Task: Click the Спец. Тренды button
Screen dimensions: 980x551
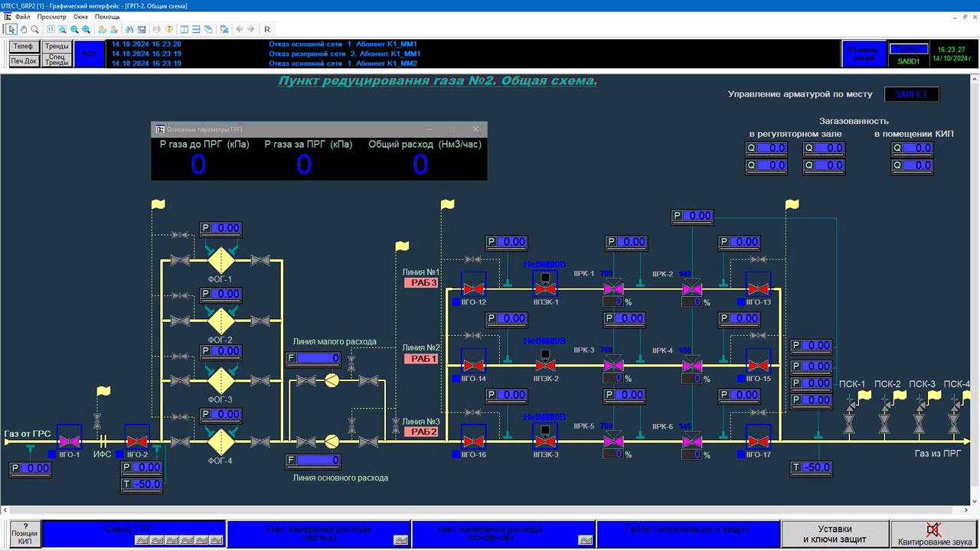Action: click(x=57, y=60)
